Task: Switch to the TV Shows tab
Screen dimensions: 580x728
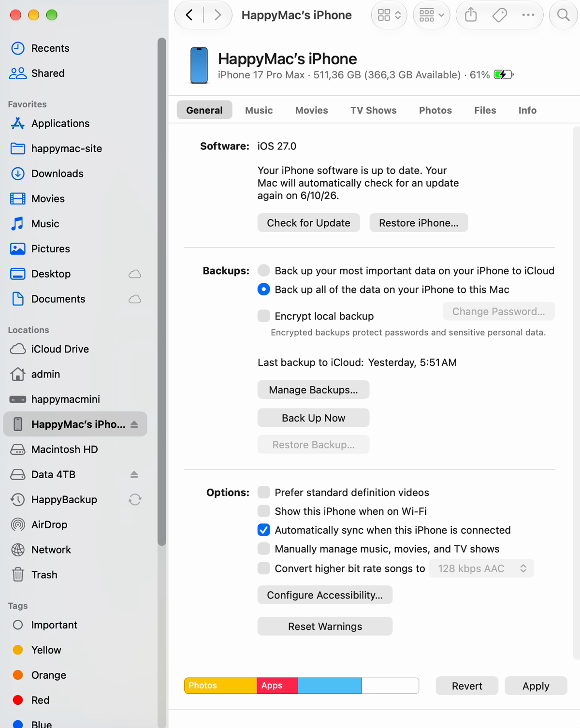Action: pos(374,110)
